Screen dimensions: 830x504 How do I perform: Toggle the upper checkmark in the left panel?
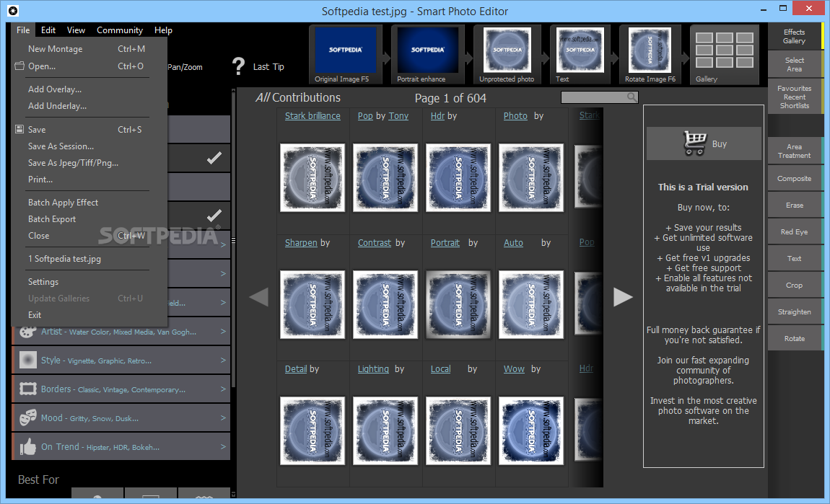[x=214, y=158]
